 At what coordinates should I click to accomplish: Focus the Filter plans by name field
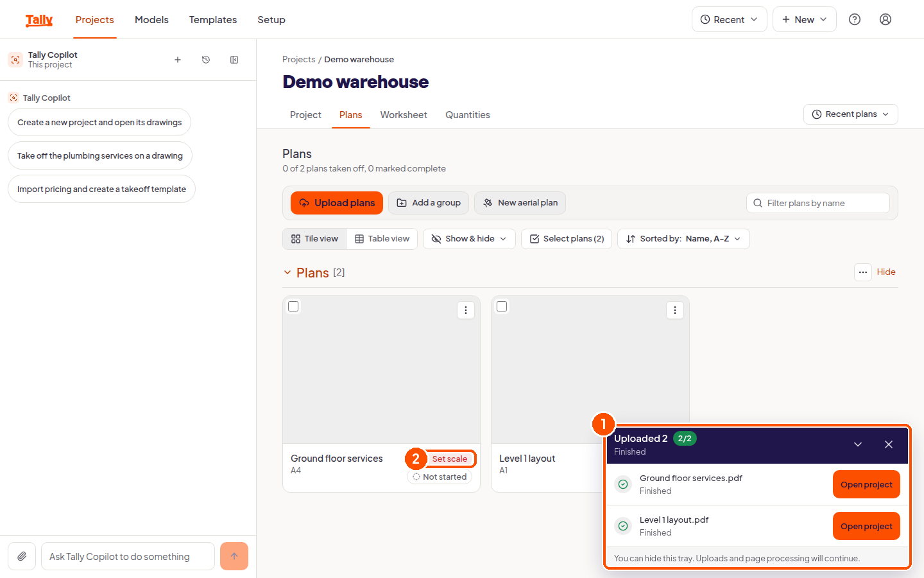818,203
